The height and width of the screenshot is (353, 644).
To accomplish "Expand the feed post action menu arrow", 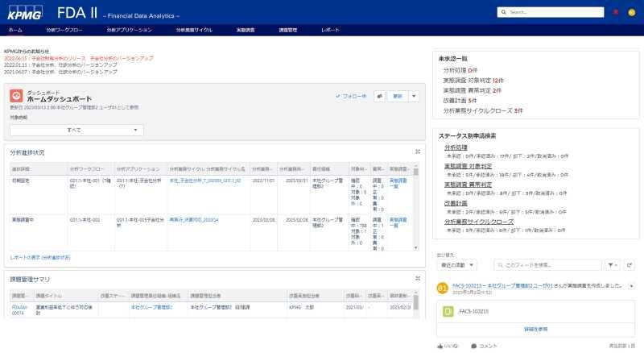I will point(631,285).
